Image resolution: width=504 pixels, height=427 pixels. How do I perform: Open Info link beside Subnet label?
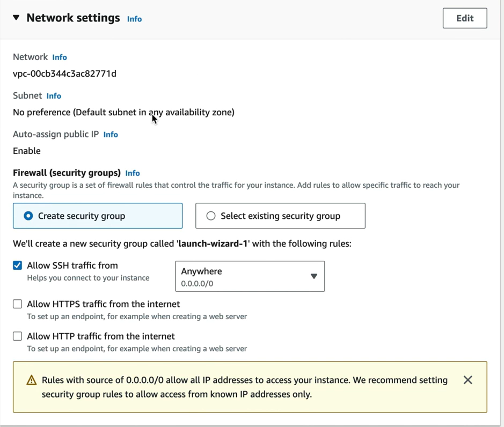coord(54,95)
